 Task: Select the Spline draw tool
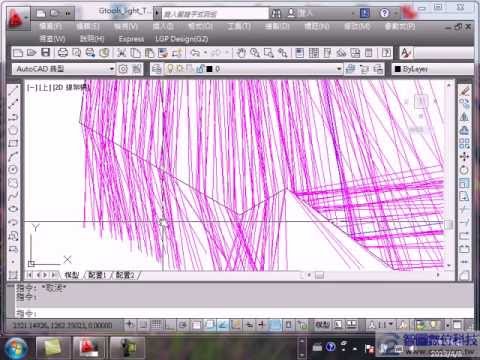(13, 196)
